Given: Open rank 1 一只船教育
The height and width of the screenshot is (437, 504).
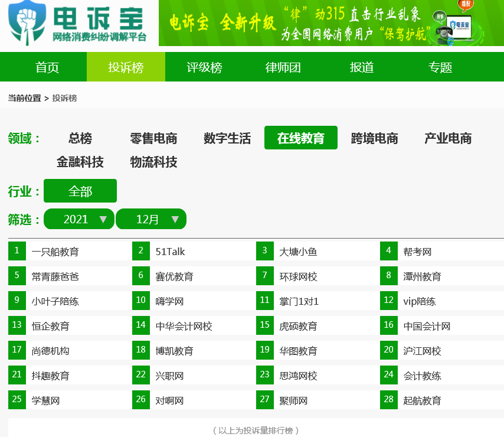Looking at the screenshot, I should pos(55,252).
